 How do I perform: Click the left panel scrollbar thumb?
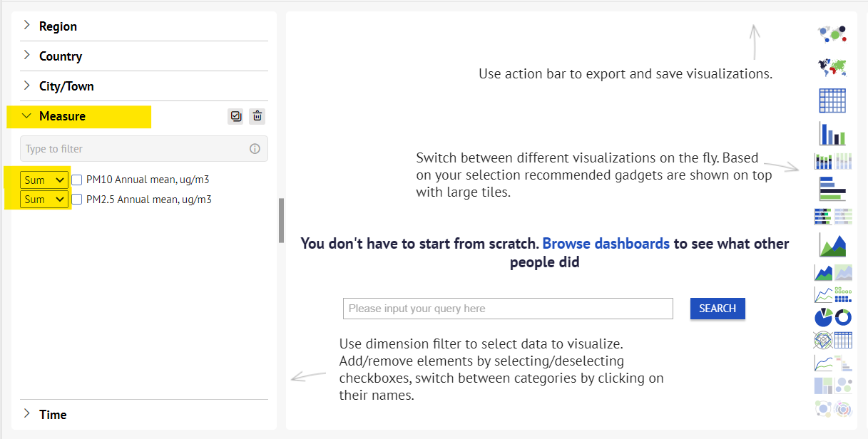click(281, 220)
